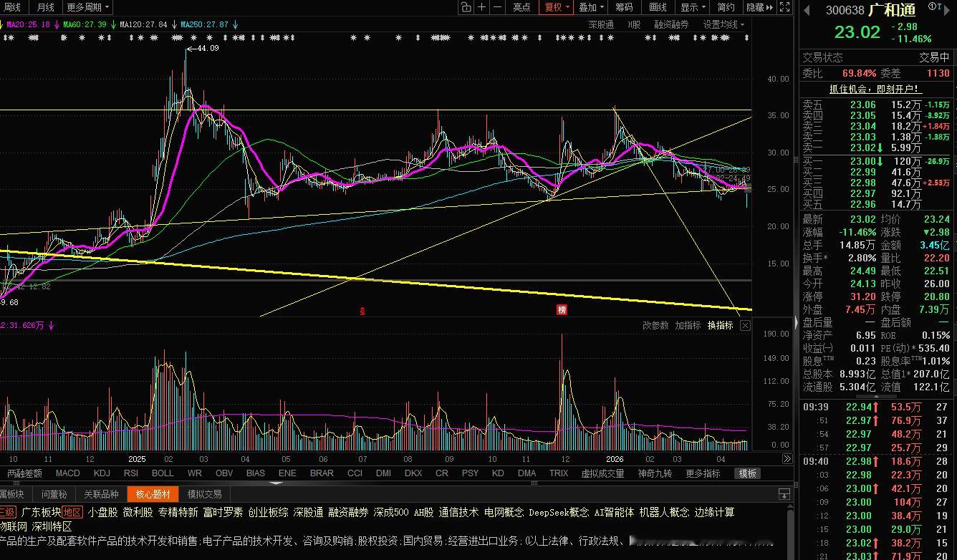Open the 模拟交易 tab
The width and height of the screenshot is (957, 560).
[x=205, y=494]
